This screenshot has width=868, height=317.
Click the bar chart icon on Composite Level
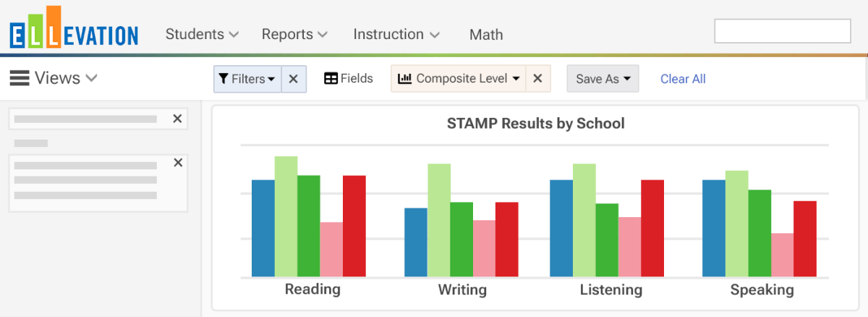tap(405, 78)
